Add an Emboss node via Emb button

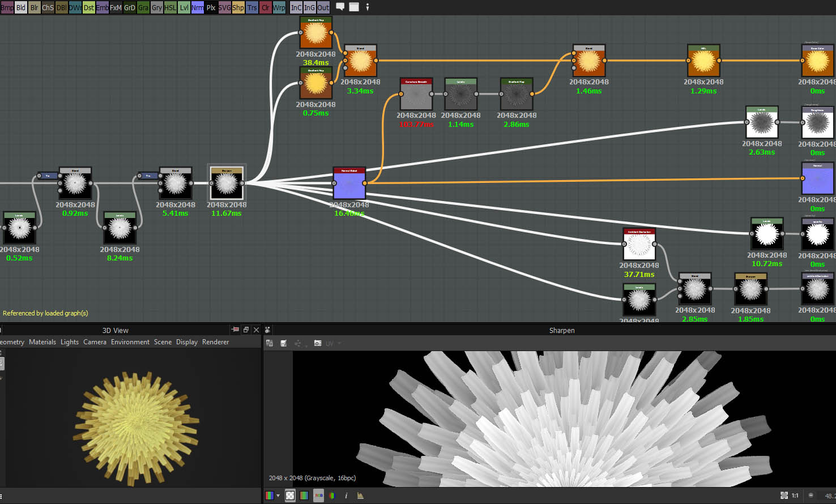[103, 7]
